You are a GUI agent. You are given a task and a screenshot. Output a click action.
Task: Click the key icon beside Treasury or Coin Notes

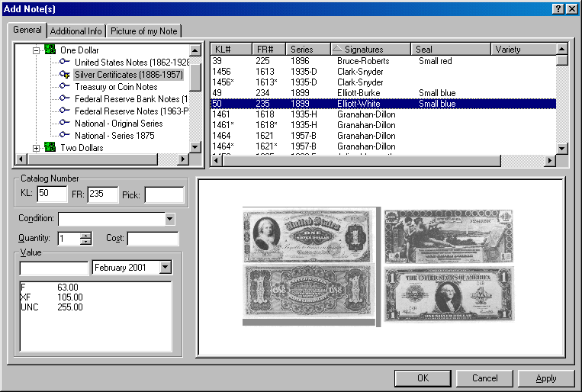65,86
